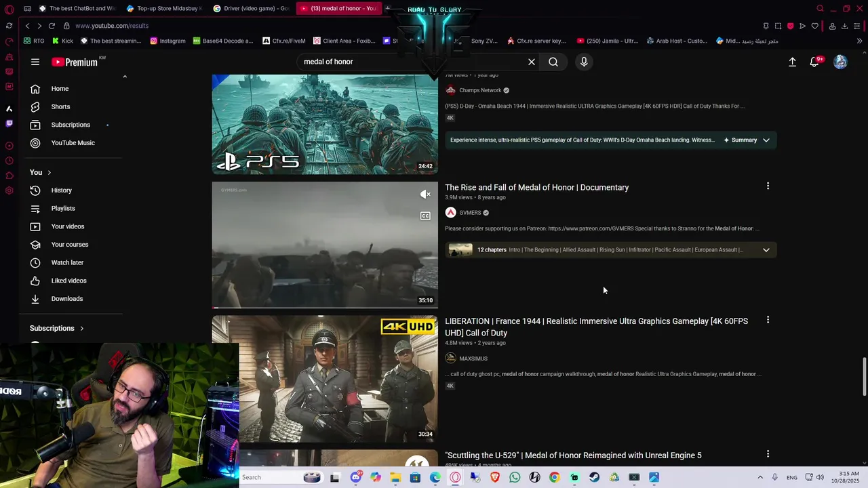
Task: Open Brave browser from the taskbar
Action: (495, 477)
